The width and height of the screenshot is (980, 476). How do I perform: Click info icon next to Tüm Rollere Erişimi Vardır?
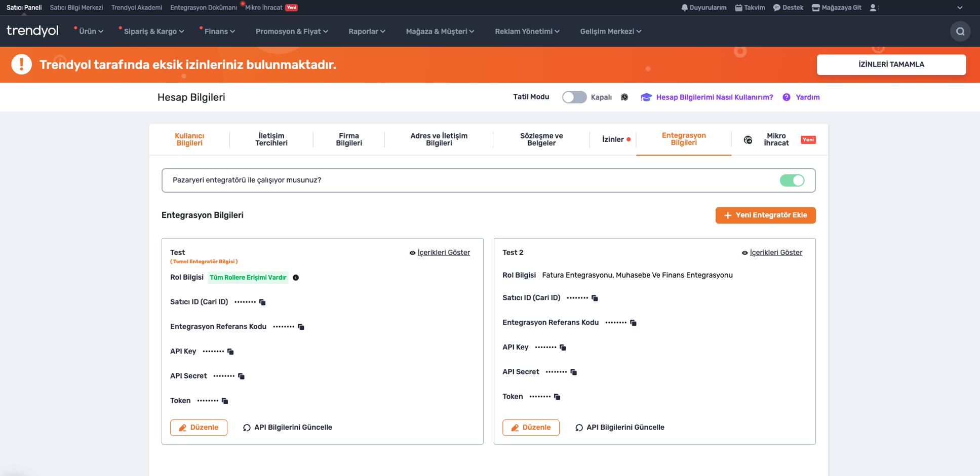[296, 277]
